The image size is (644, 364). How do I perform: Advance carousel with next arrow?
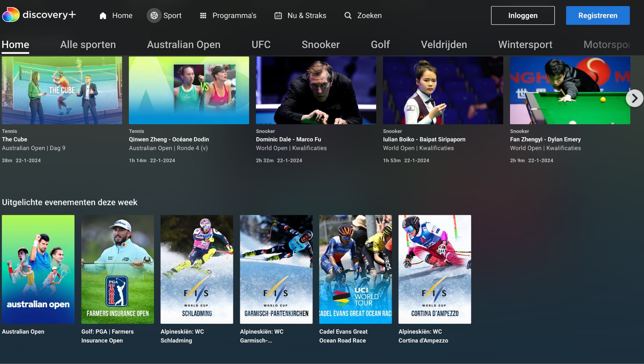point(634,98)
